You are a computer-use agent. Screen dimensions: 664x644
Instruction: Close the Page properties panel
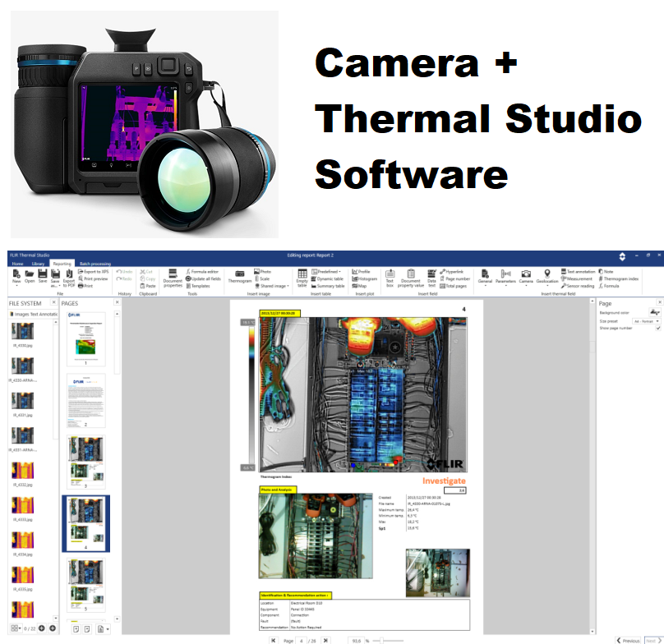660,302
